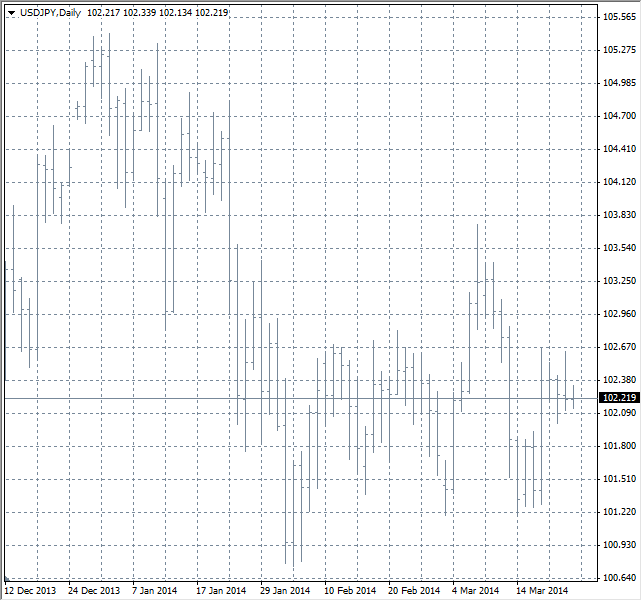Click the 100.640 price scale label
Image resolution: width=642 pixels, height=601 pixels.
tap(620, 578)
